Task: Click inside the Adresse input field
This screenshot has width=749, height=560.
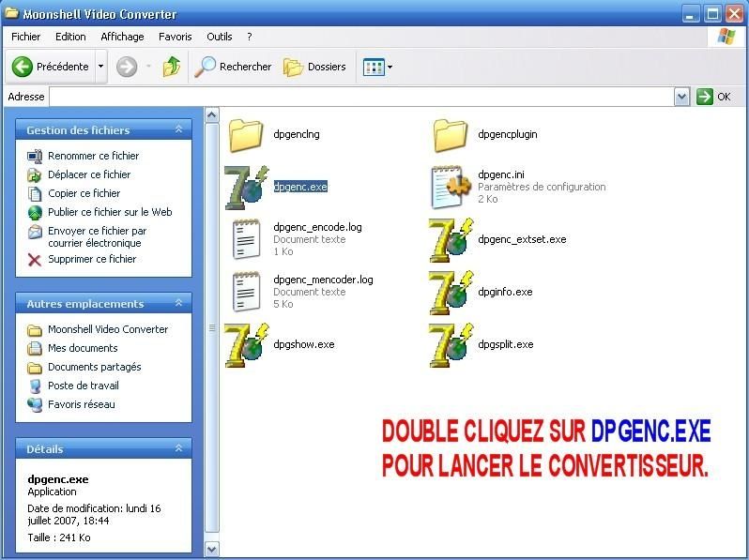Action: [361, 97]
